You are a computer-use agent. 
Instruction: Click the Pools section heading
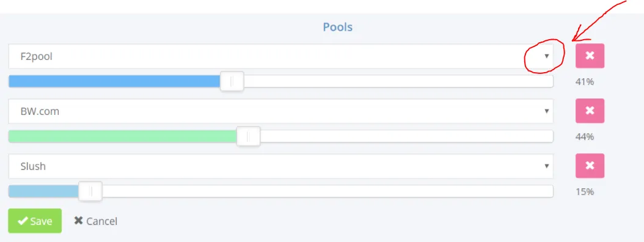338,27
